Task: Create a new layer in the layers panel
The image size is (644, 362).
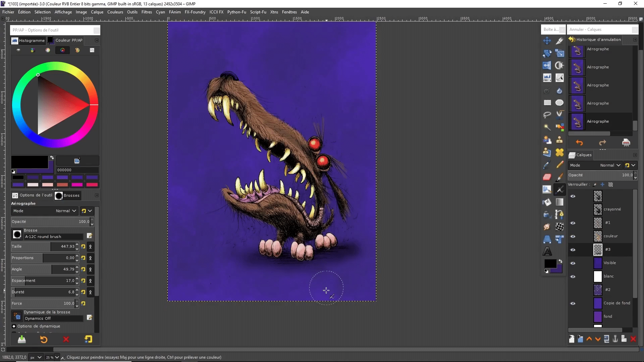Action: click(x=572, y=339)
